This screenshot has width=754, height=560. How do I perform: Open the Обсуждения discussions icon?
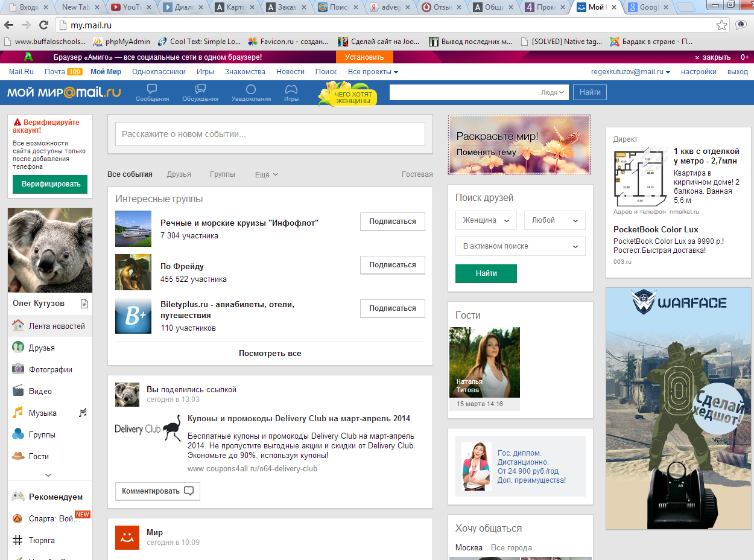point(200,93)
